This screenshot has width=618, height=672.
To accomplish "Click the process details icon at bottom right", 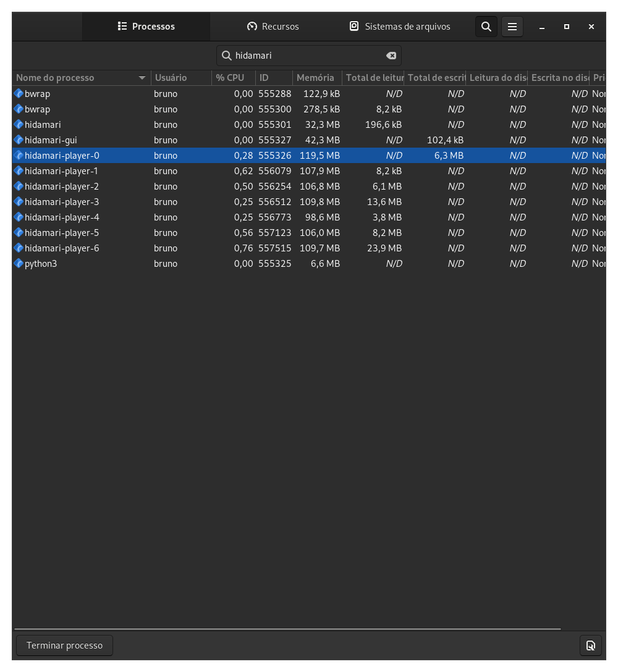I will (591, 645).
